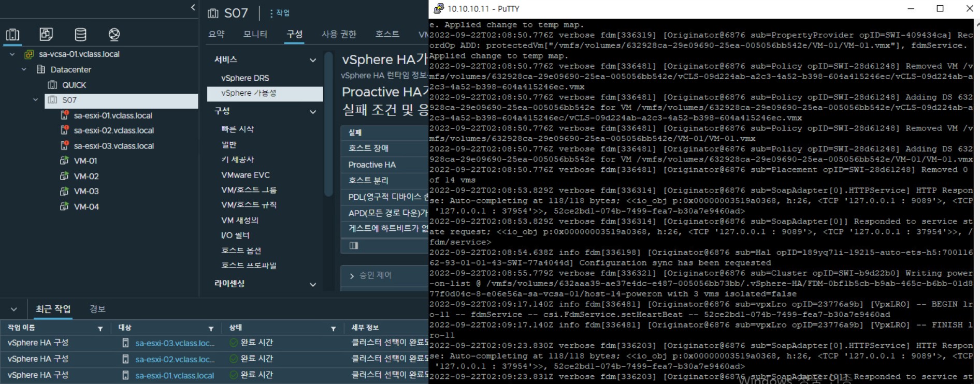Open Hosts and Clusters inventory view icon

(x=12, y=35)
